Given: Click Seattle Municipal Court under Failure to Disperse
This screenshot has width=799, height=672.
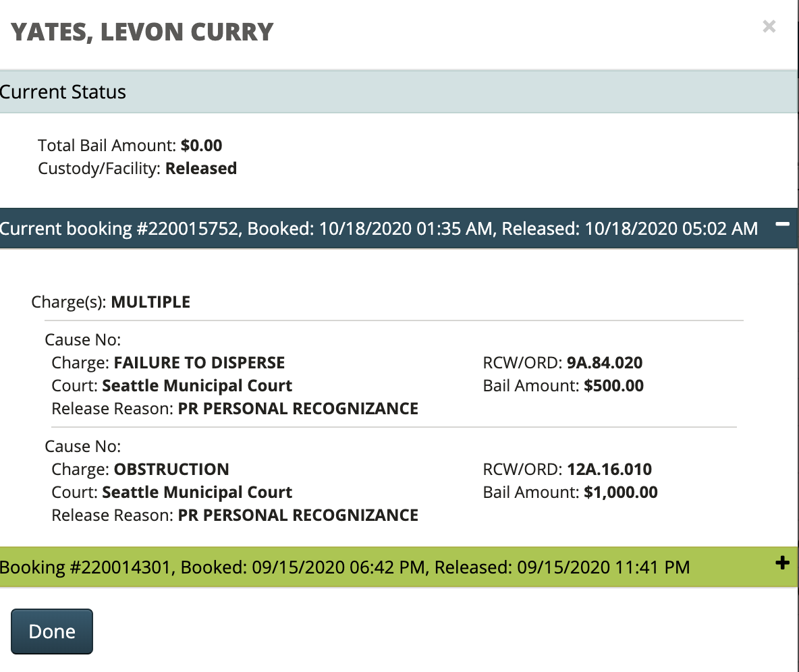Looking at the screenshot, I should [x=197, y=385].
